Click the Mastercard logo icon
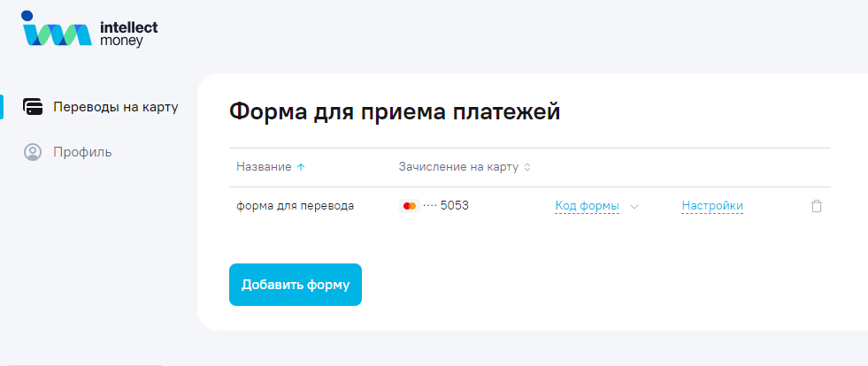This screenshot has height=366, width=868. [408, 206]
